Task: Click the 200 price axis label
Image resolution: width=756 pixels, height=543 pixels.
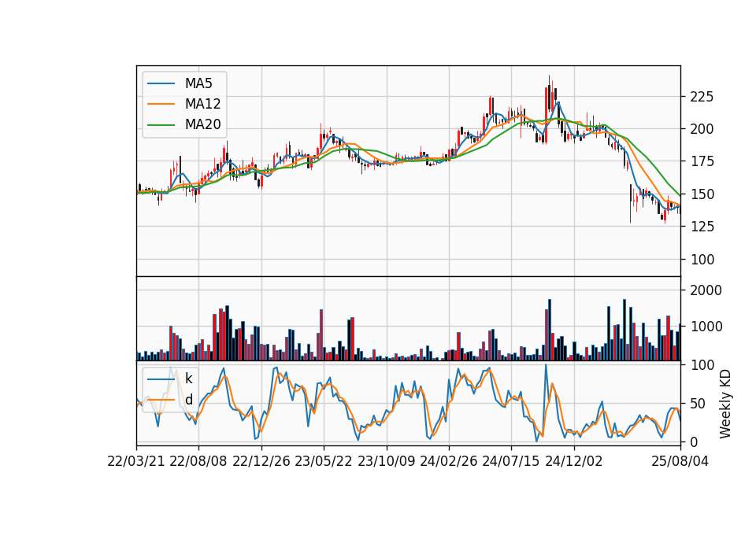Action: click(x=702, y=129)
